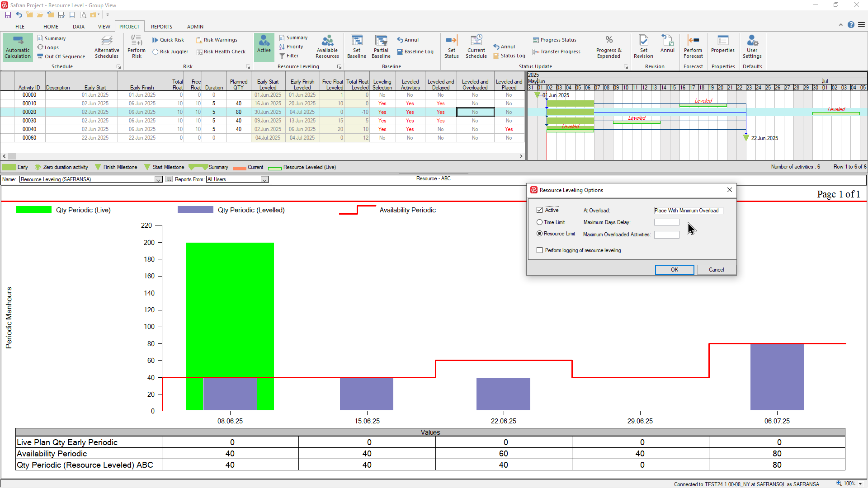The width and height of the screenshot is (868, 488).
Task: Switch to the REPORTS tab
Action: coord(161,27)
